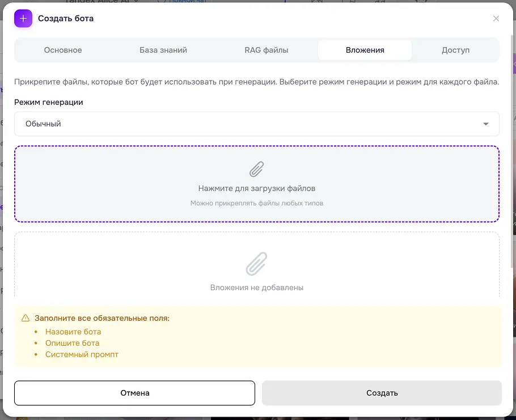The image size is (516, 420).
Task: Select the Вложения tab
Action: point(365,50)
